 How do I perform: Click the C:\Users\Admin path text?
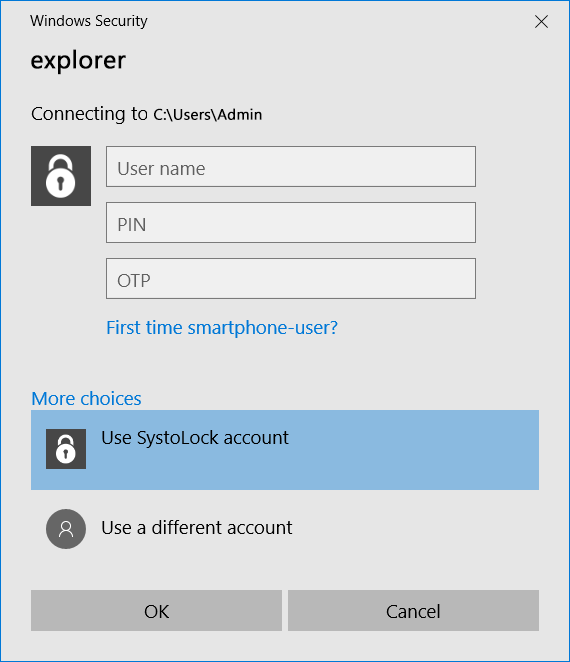click(x=208, y=114)
